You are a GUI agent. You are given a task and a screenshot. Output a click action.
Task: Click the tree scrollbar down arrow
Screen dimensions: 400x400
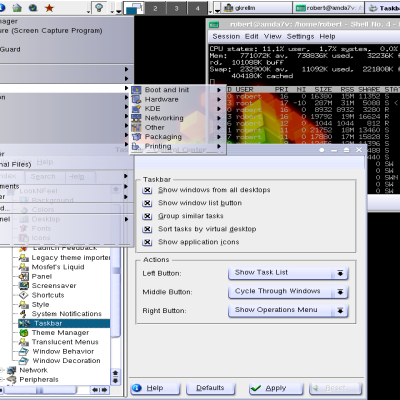pos(115,380)
